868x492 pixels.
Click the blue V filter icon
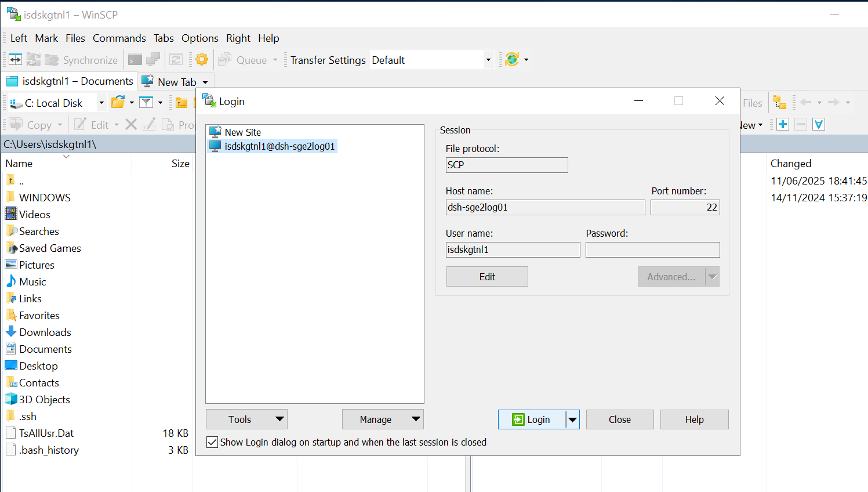pos(818,124)
